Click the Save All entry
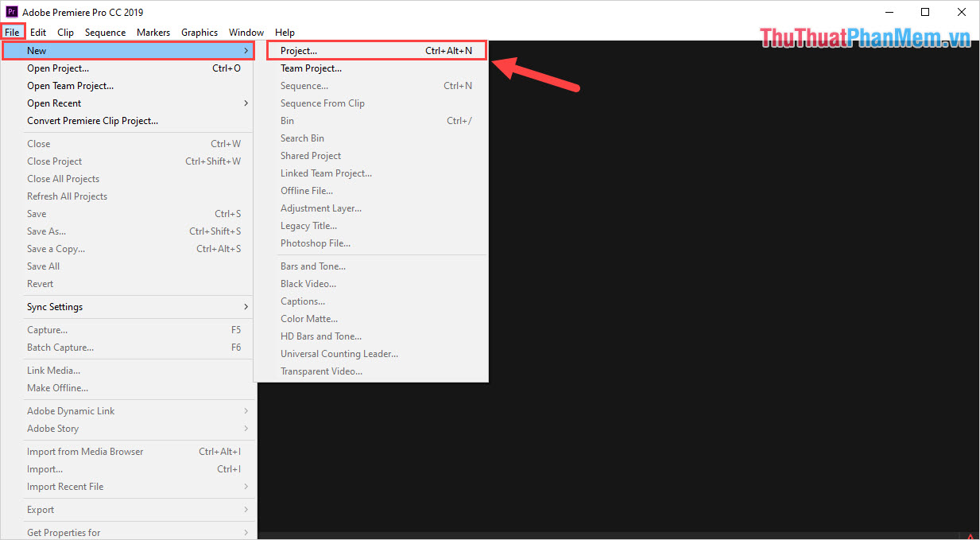 tap(128, 266)
